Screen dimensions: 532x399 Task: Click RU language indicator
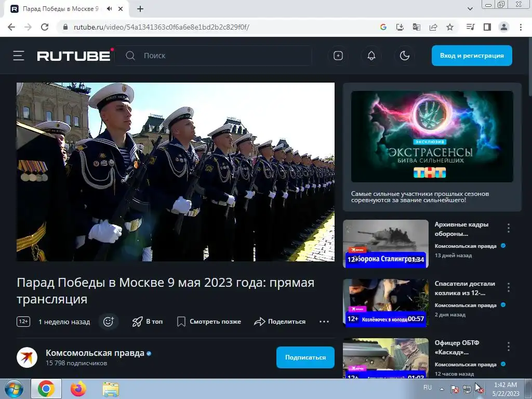point(428,388)
